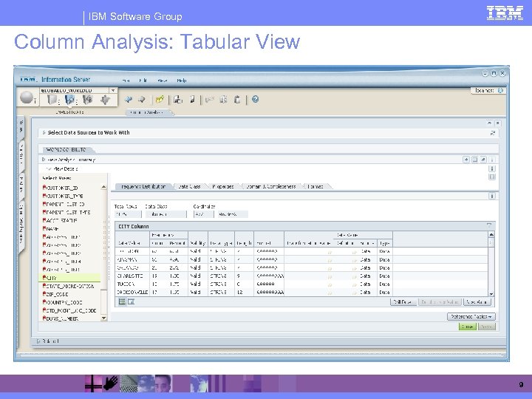Open the project name dropdown arrow
The image size is (532, 399).
(112, 90)
